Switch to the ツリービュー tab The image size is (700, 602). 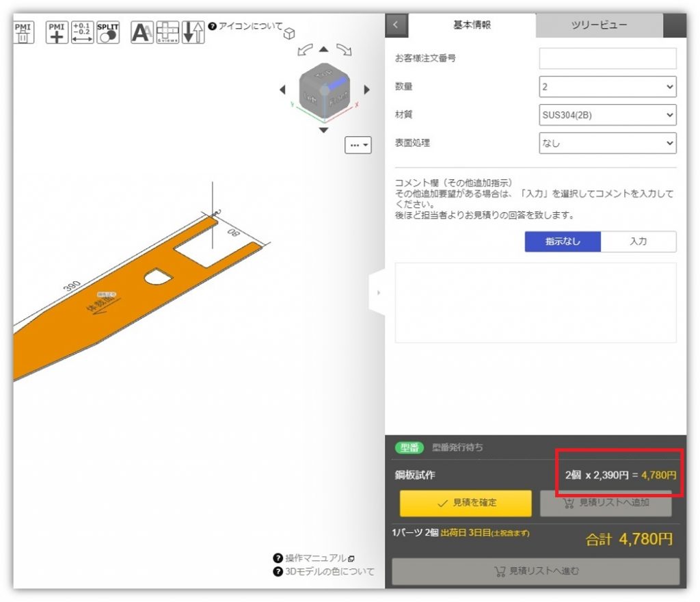(599, 25)
